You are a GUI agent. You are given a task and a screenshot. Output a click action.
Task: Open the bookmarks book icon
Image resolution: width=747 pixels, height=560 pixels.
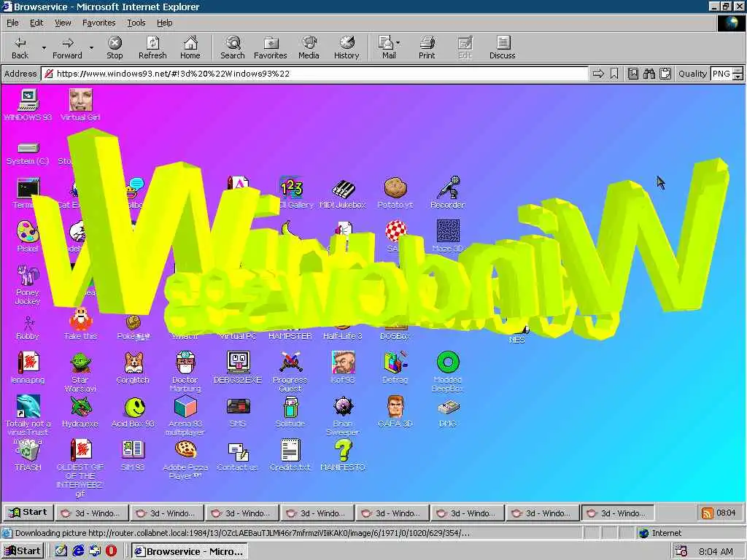point(632,74)
